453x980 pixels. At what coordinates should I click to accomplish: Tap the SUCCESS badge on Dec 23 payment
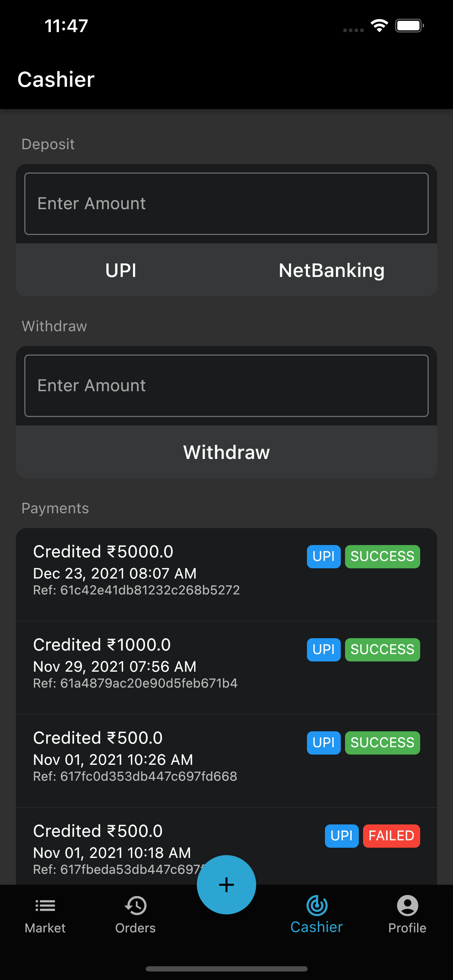382,557
